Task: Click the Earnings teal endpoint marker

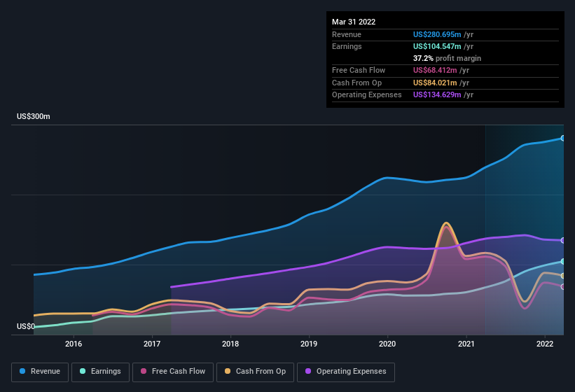Action: (563, 261)
